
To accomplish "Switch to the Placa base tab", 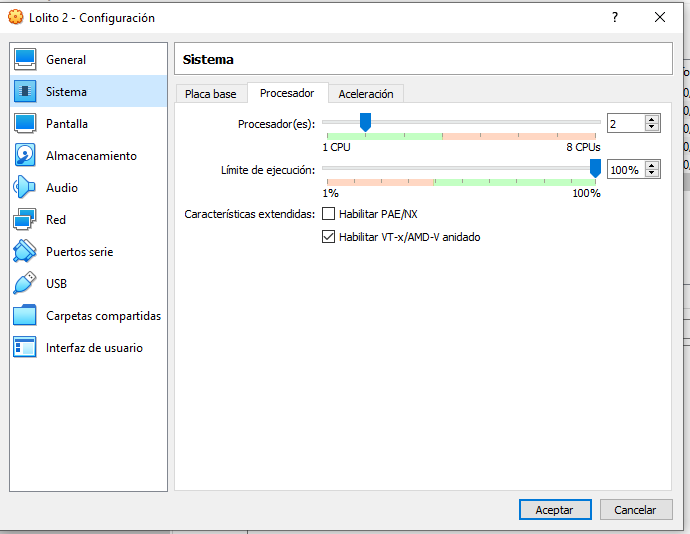I will 210,94.
